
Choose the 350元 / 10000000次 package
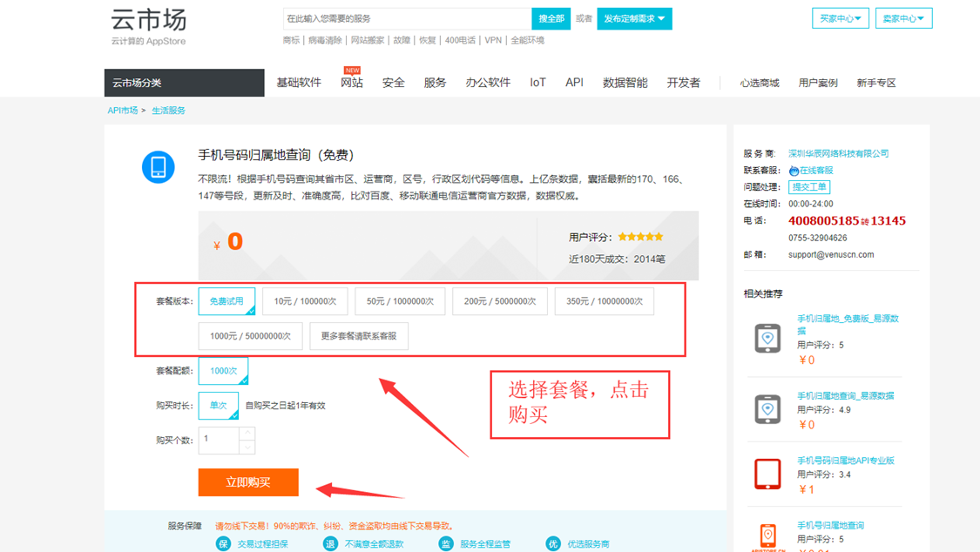tap(605, 301)
